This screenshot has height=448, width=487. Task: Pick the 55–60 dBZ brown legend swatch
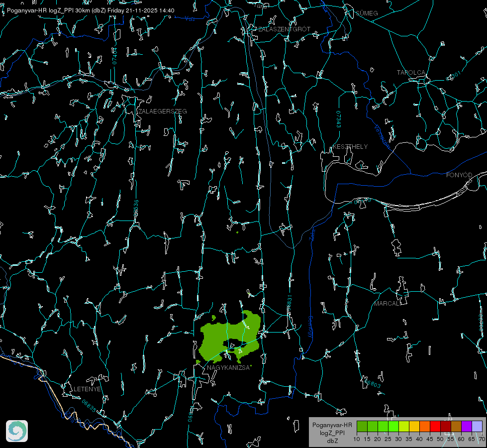pos(456,426)
